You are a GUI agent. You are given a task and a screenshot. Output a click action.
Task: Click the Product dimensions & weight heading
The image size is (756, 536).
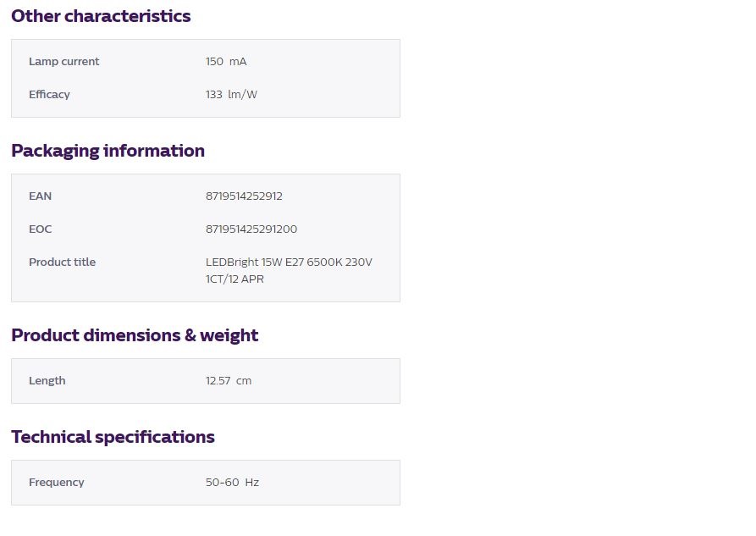tap(135, 335)
